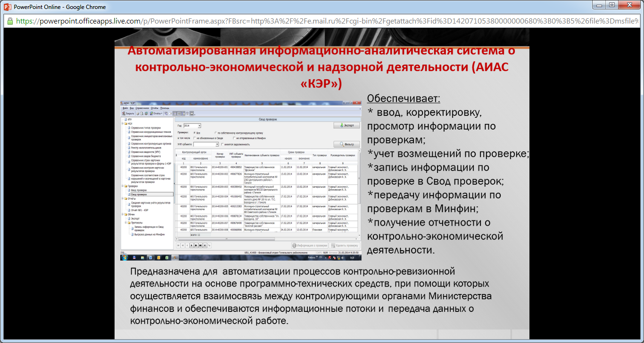Click the first-record navigation button below table

pyautogui.click(x=178, y=245)
